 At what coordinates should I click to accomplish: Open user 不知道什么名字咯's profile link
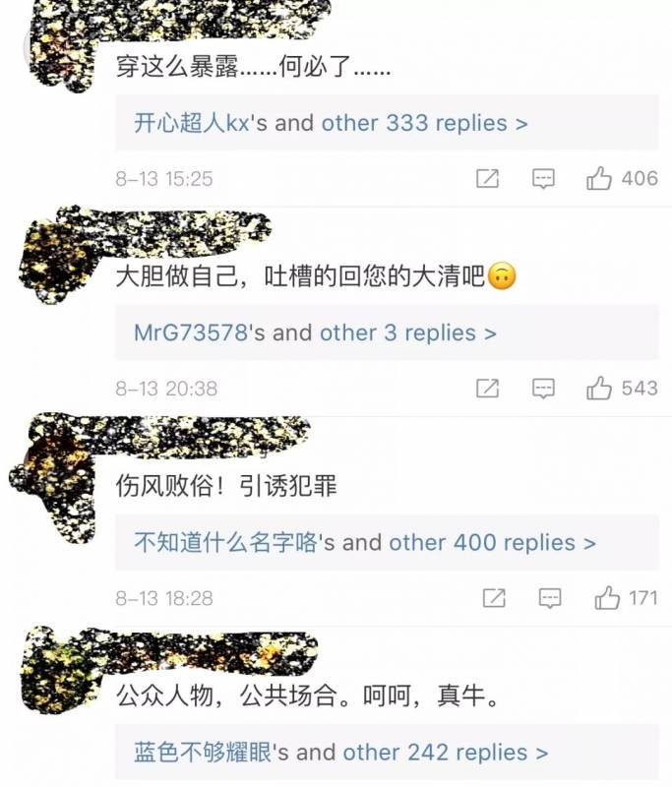click(226, 543)
